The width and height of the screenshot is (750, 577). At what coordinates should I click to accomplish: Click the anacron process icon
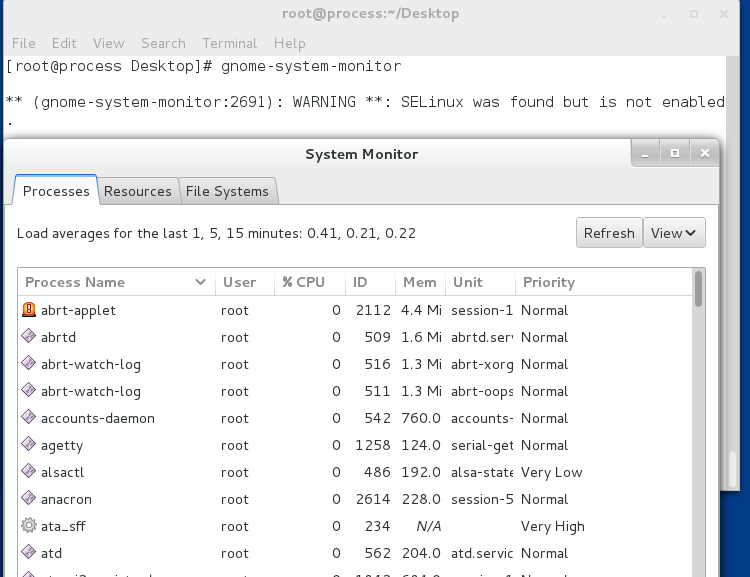[29, 499]
